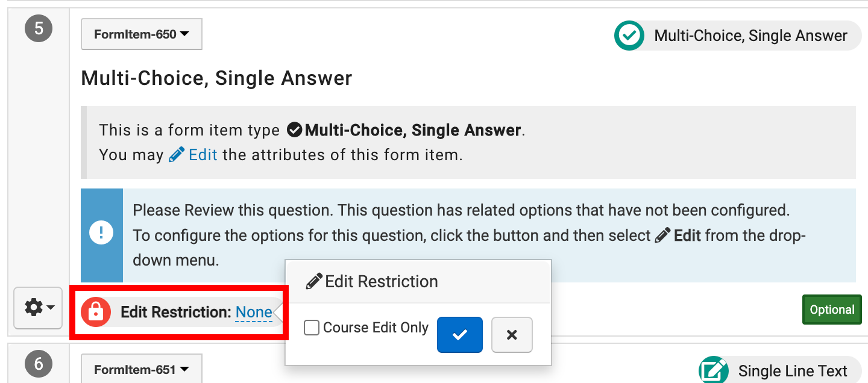Click the Multi-Choice, Single Answer heading
Viewport: 868px width, 383px height.
[x=216, y=78]
